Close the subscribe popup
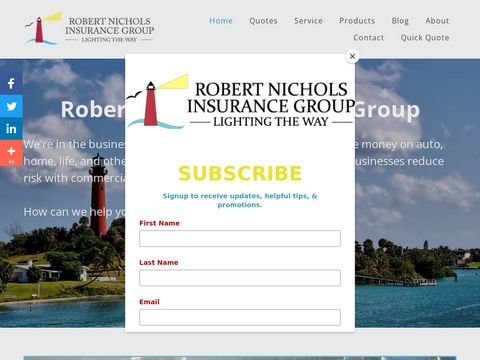The width and height of the screenshot is (480, 360). point(352,56)
